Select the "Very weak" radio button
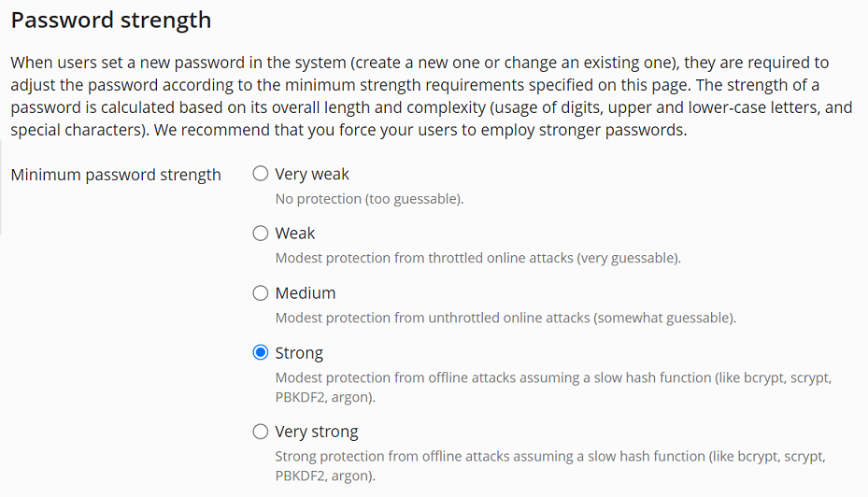This screenshot has height=497, width=868. pos(261,174)
